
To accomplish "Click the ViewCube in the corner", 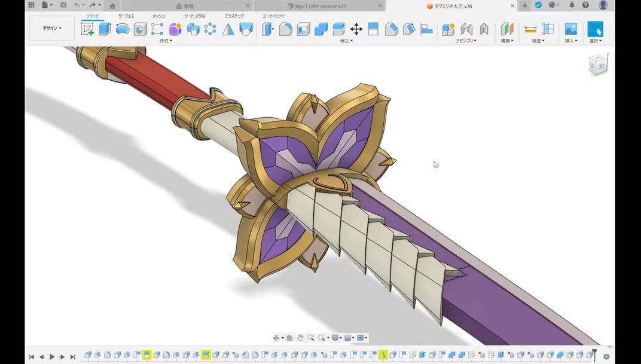I will [x=598, y=65].
